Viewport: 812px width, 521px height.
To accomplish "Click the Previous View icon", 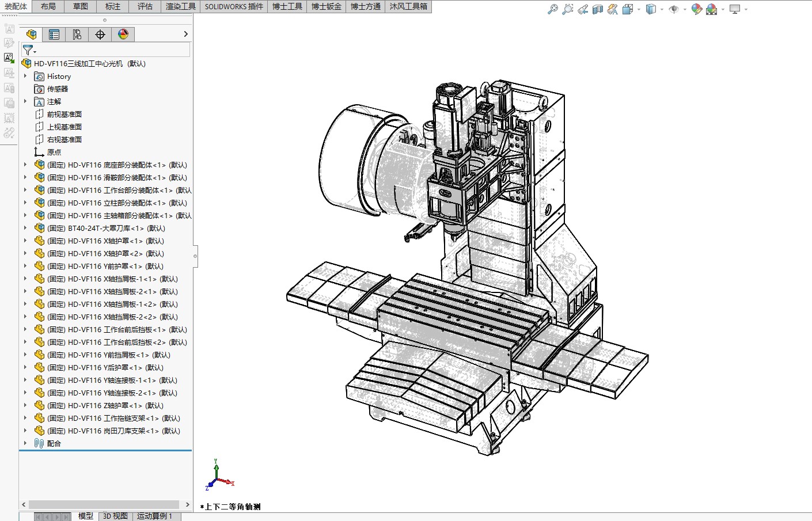I will [x=583, y=9].
